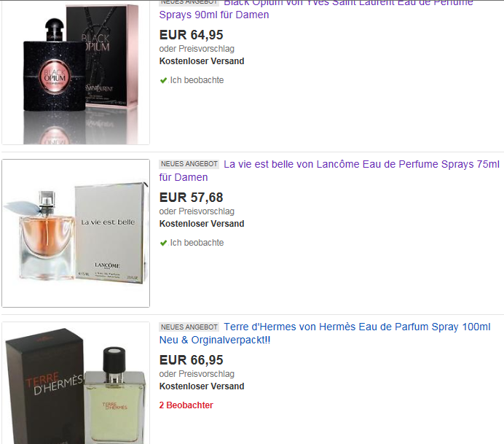Click 'oder Preisvorschlag' under EUR 64,95
Screen dimensions: 504x444
pyautogui.click(x=197, y=49)
